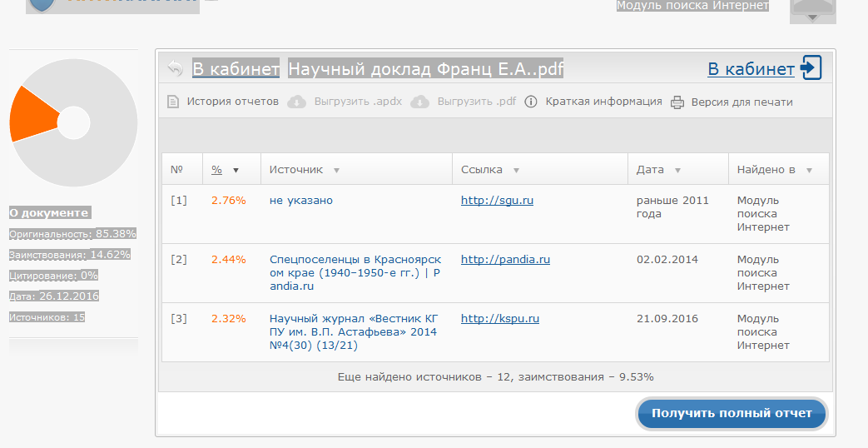Open the Найдено в column filter arrow

[809, 170]
